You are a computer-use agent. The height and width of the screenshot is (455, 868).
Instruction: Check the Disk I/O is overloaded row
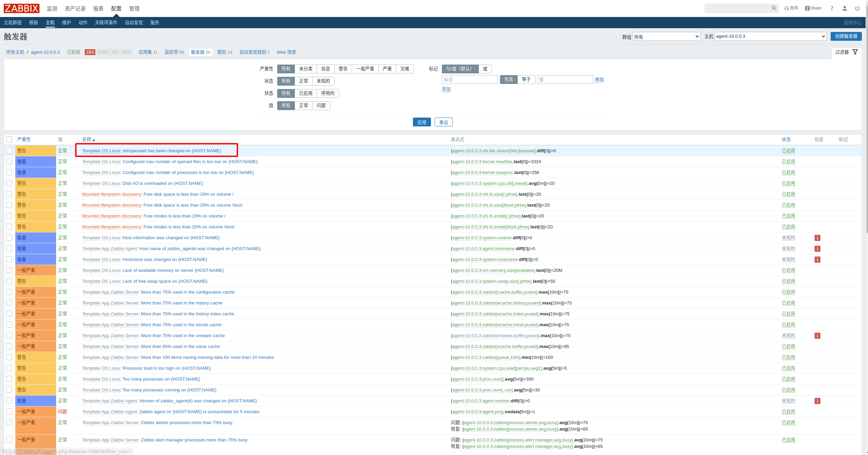pyautogui.click(x=9, y=183)
